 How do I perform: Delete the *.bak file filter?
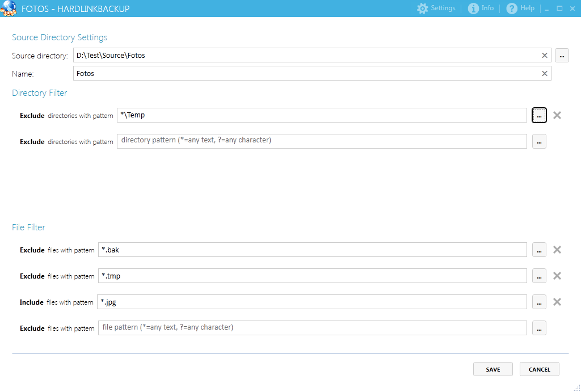[x=557, y=250]
